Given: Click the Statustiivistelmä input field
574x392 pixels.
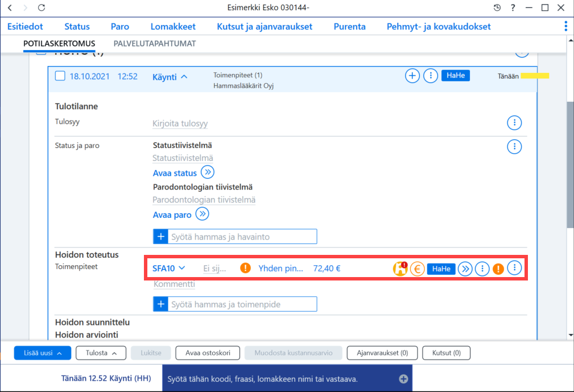Looking at the screenshot, I should tap(183, 158).
